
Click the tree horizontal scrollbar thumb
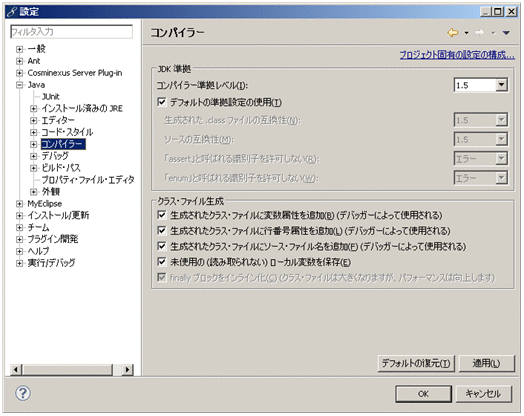[67, 370]
